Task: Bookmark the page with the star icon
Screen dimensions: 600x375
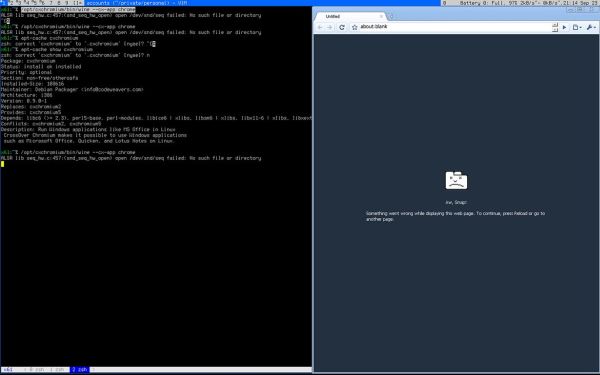Action: coord(355,27)
